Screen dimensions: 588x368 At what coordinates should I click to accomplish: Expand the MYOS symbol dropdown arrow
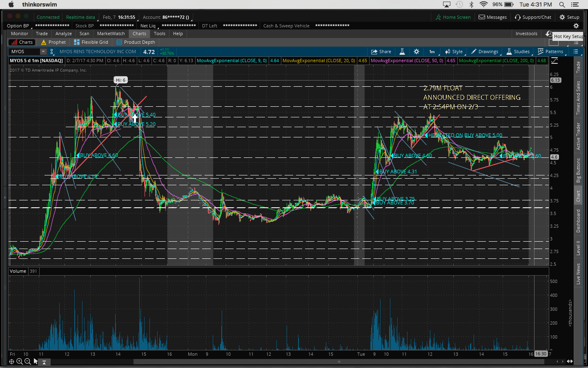coord(43,52)
